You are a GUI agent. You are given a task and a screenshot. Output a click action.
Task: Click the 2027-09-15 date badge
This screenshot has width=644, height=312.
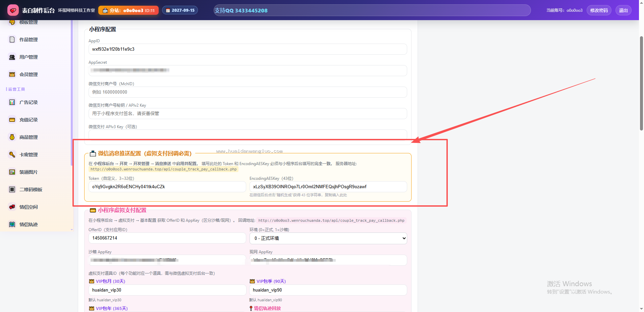coord(180,10)
